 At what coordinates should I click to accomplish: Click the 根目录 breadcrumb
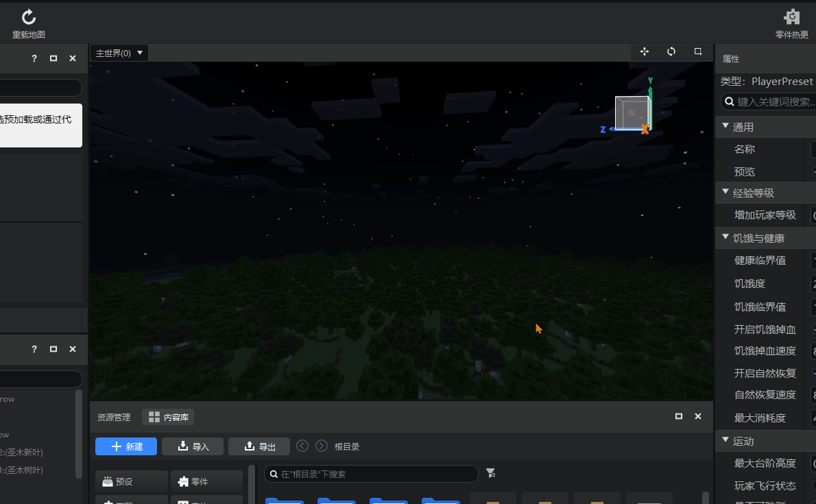(x=346, y=446)
